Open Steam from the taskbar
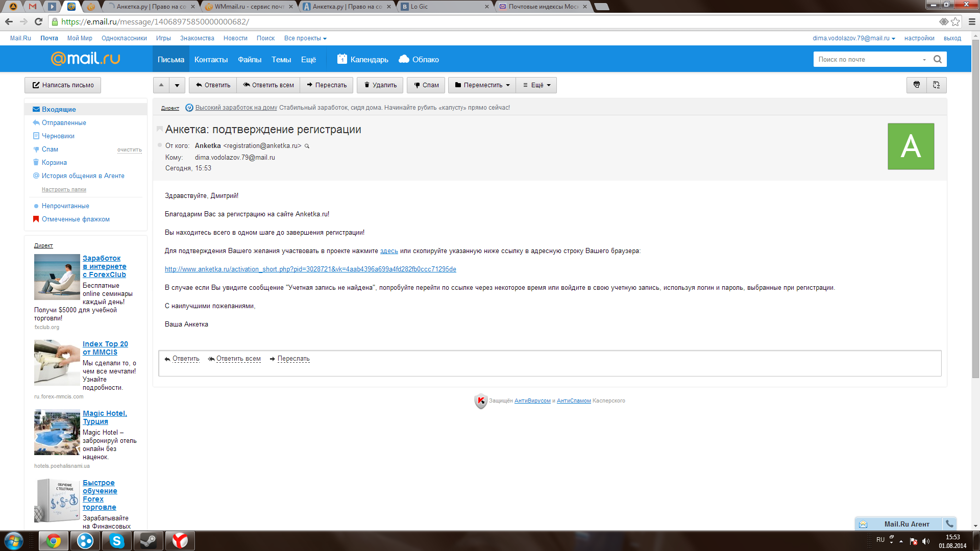The height and width of the screenshot is (551, 980). (149, 540)
